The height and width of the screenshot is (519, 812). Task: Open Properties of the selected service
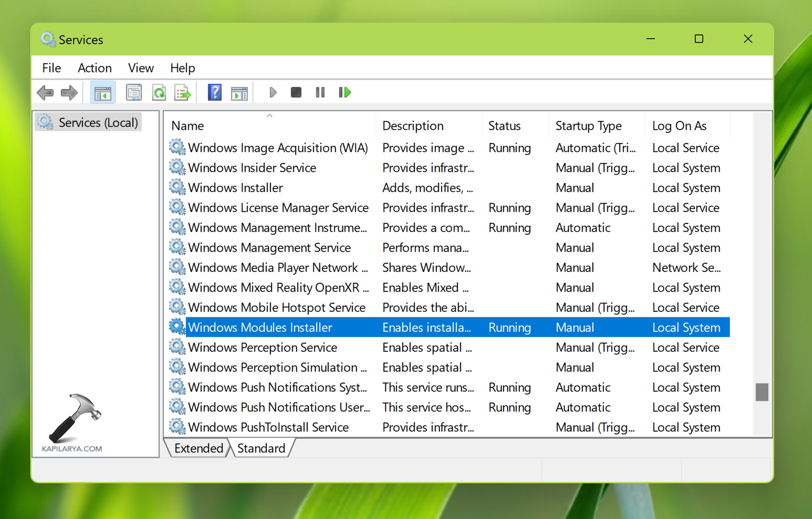[134, 92]
